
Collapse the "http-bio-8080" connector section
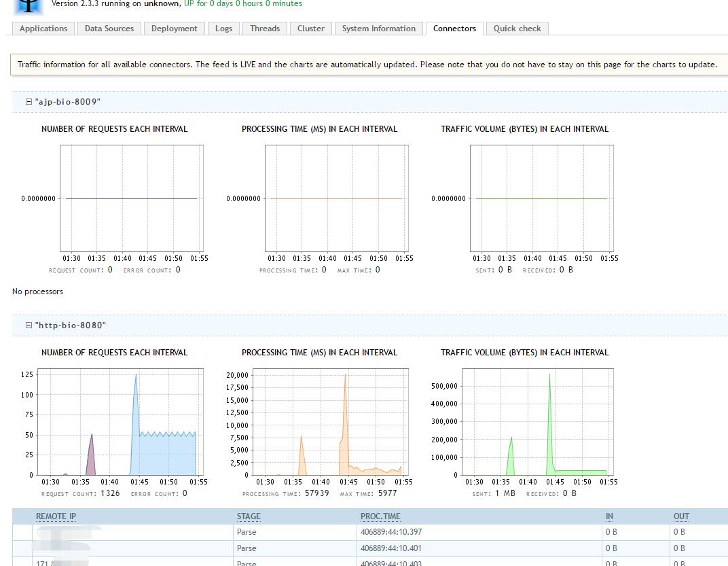[x=29, y=325]
